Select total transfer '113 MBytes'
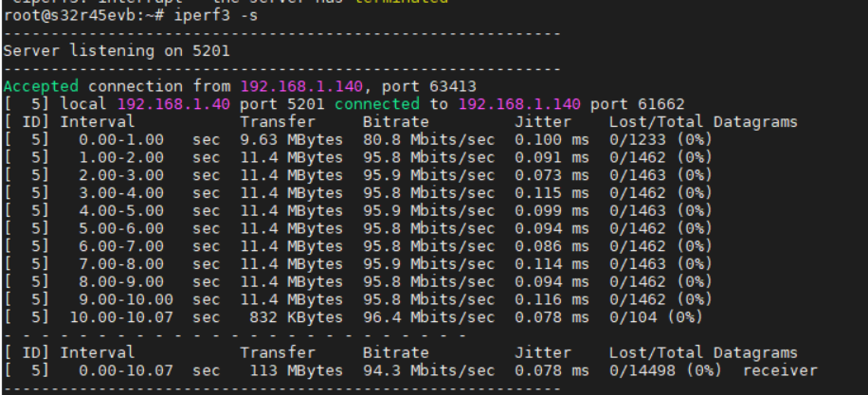The width and height of the screenshot is (868, 395). tap(297, 370)
